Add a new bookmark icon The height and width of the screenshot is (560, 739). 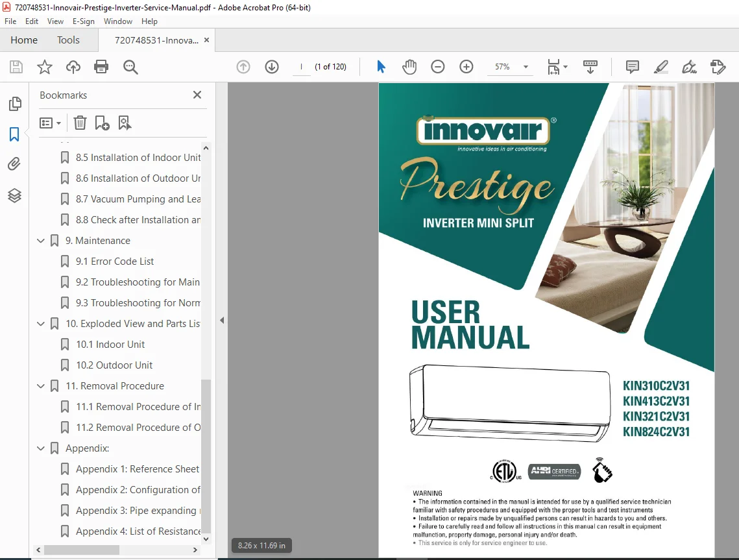tap(103, 123)
